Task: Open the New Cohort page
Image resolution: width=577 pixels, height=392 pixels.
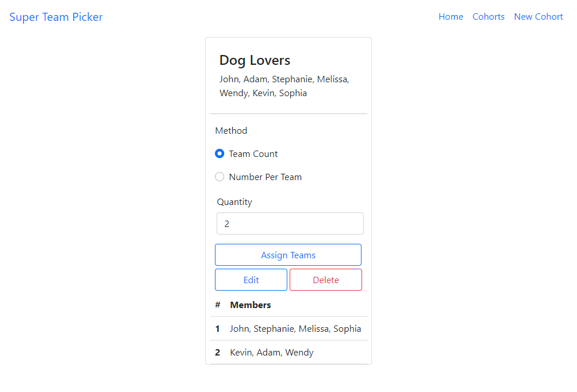Action: [x=538, y=16]
